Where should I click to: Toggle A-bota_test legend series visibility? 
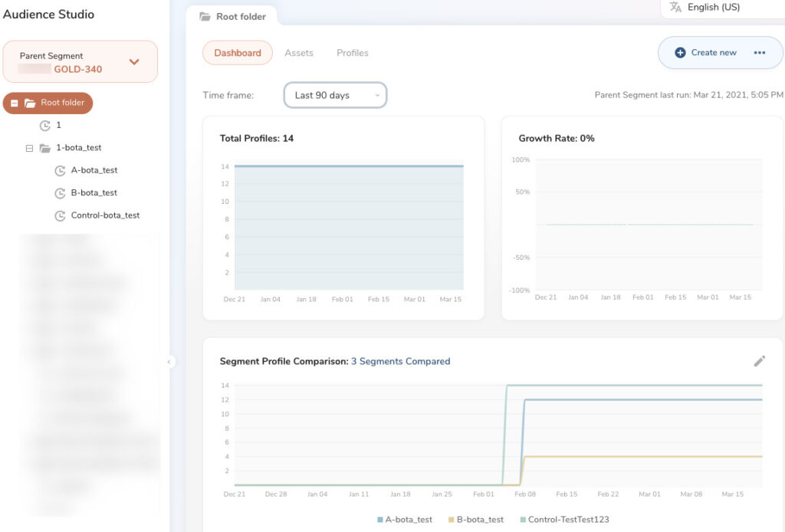coord(405,520)
